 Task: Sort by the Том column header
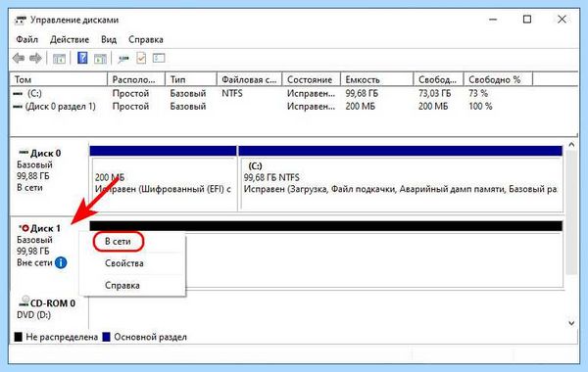pos(59,79)
